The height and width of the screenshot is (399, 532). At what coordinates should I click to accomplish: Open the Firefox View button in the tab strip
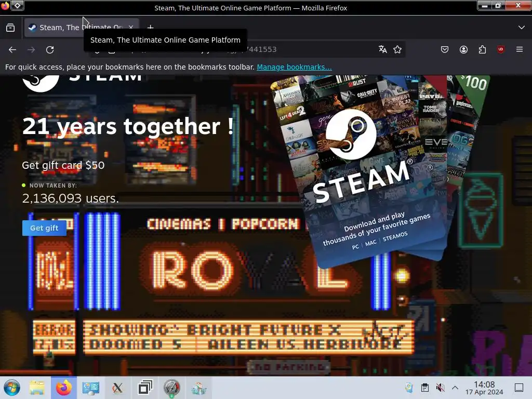tap(10, 28)
